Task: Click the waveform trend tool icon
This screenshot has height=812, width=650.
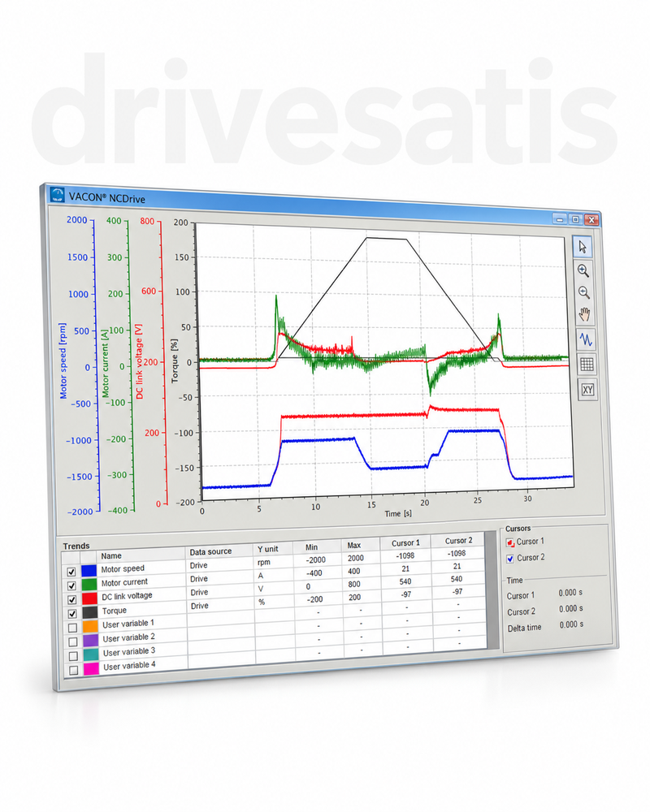Action: 586,339
